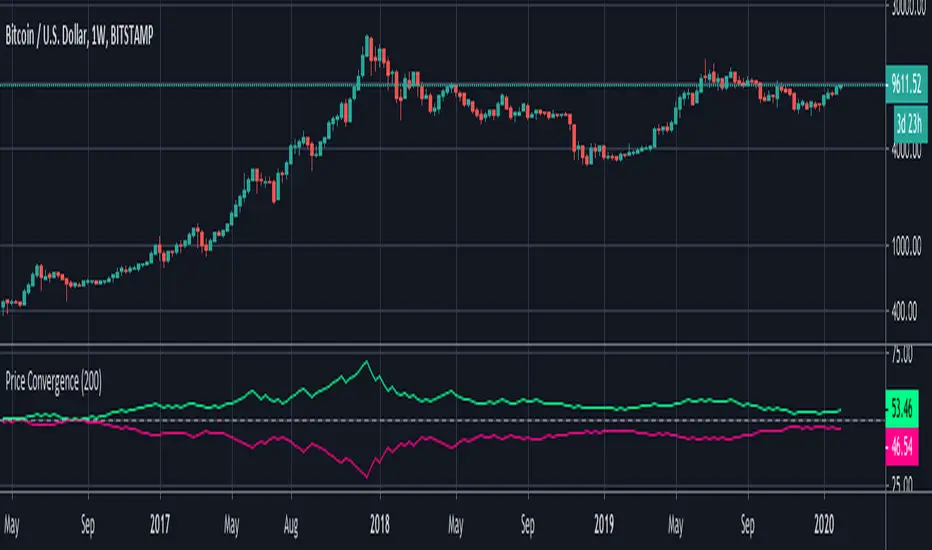Screen dimensions: 932x550
Task: Click the 2020 time axis label
Action: pyautogui.click(x=824, y=524)
